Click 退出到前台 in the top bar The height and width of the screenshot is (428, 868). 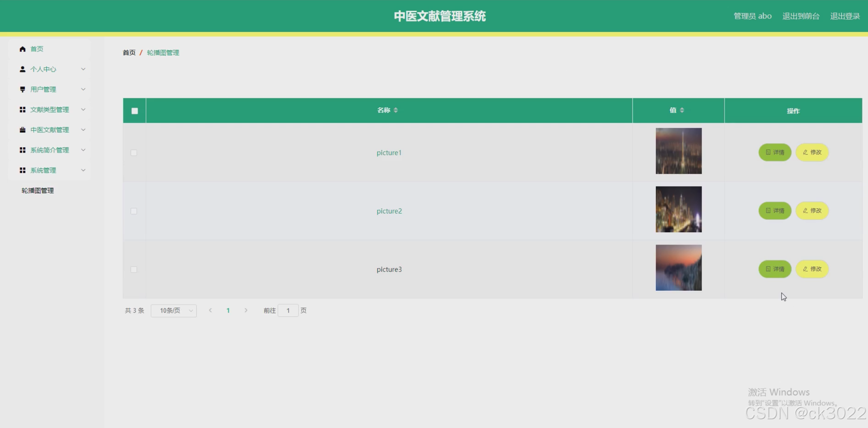[x=801, y=16]
